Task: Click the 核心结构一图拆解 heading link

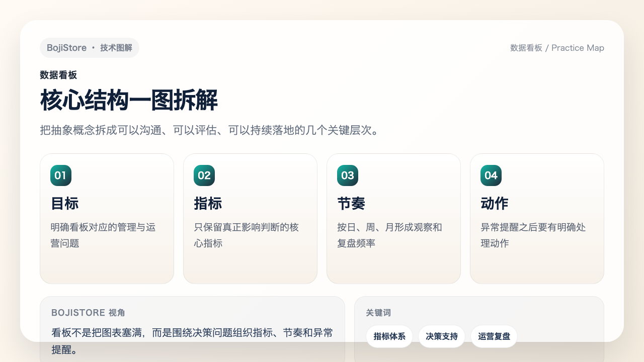Action: pyautogui.click(x=128, y=101)
